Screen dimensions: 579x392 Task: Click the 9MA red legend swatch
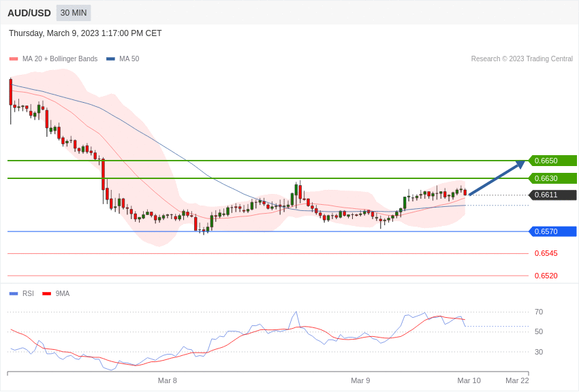tap(46, 294)
